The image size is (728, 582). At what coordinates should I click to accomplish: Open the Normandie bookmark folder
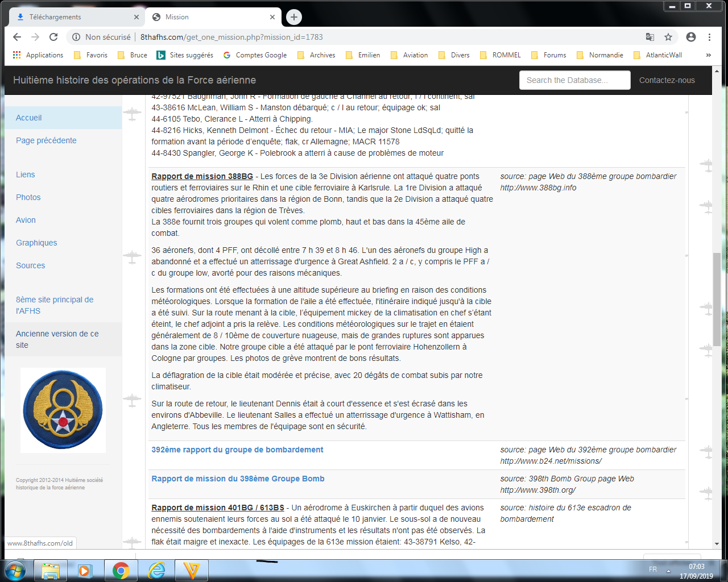click(600, 55)
